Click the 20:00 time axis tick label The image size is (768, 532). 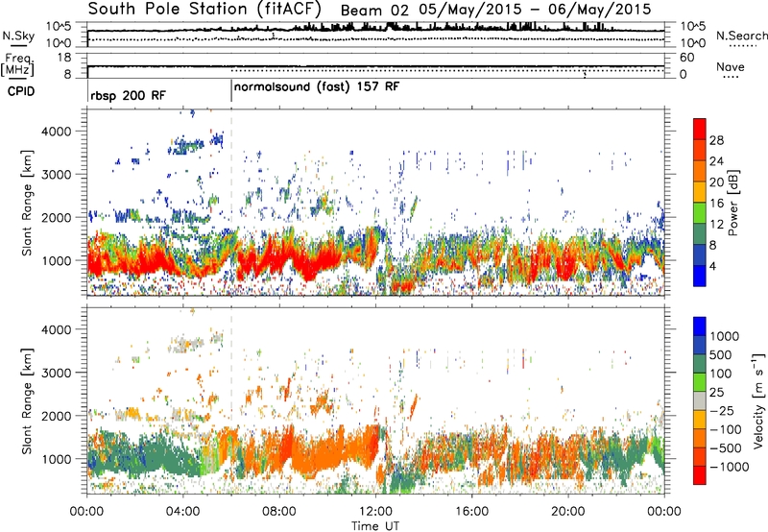coord(567,511)
